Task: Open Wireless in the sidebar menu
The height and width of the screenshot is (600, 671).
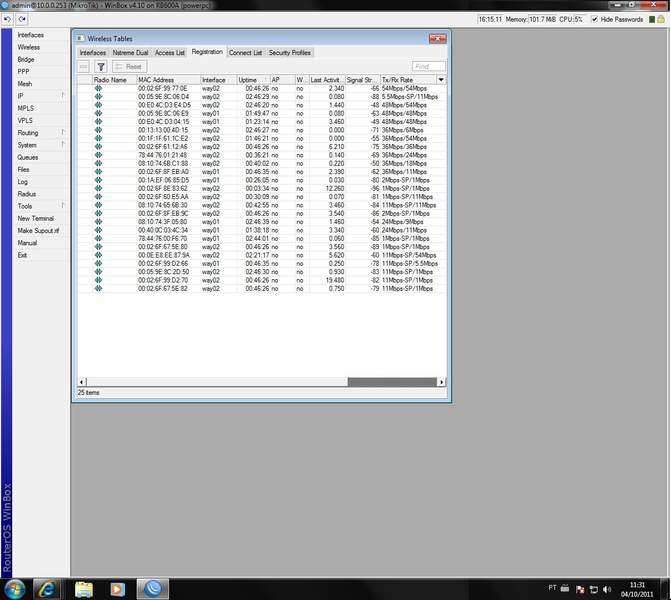Action: 29,47
